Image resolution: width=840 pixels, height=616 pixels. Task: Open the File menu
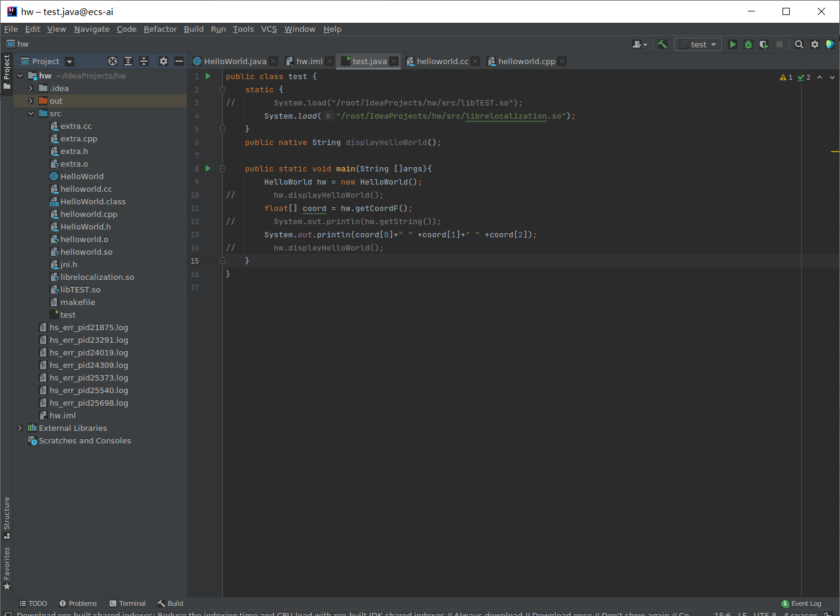pos(11,29)
